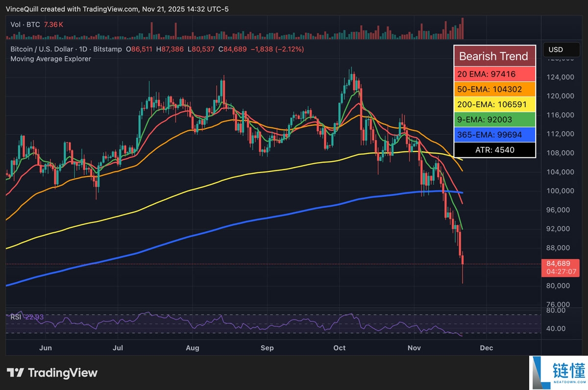
Task: Click the TradingView logo
Action: (52, 372)
